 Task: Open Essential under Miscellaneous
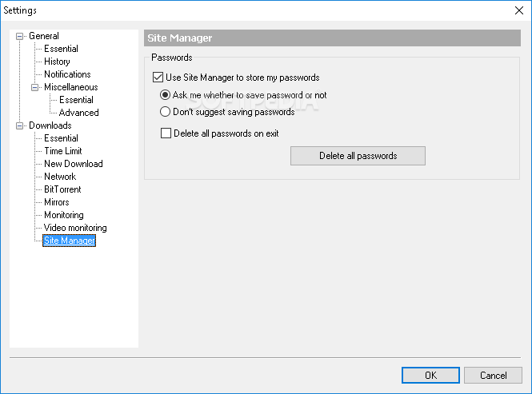coord(76,100)
